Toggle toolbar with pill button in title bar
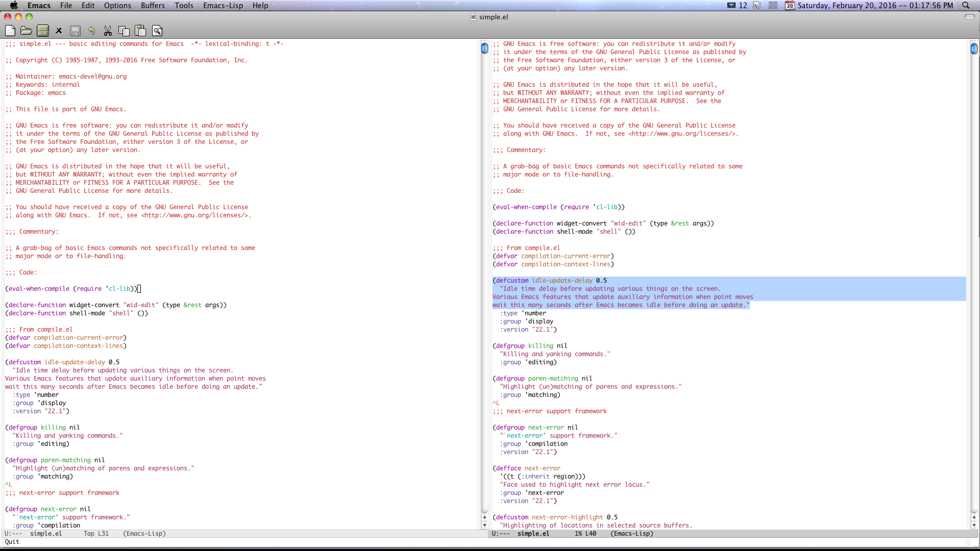980x551 pixels. 970,17
